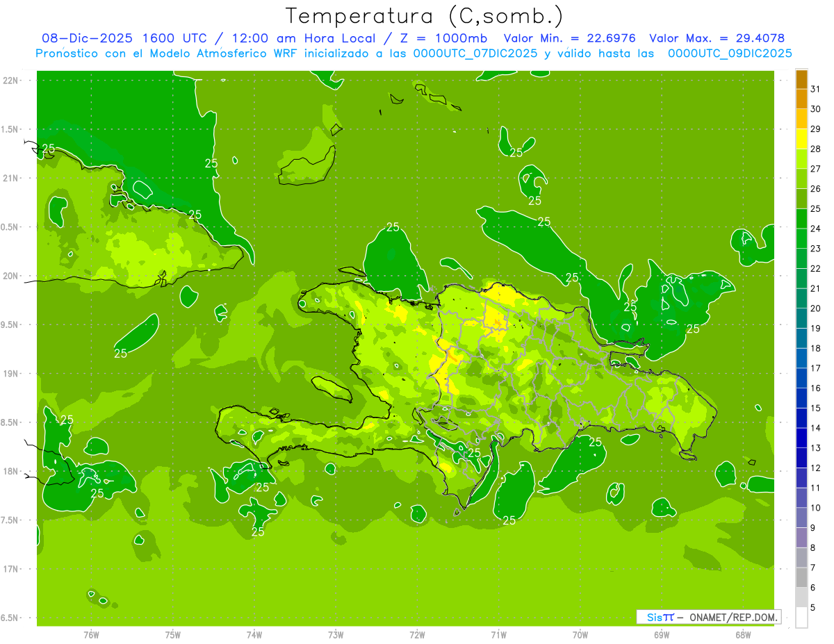The width and height of the screenshot is (834, 644).
Task: Click the '71W' longitude label
Action: tap(498, 634)
